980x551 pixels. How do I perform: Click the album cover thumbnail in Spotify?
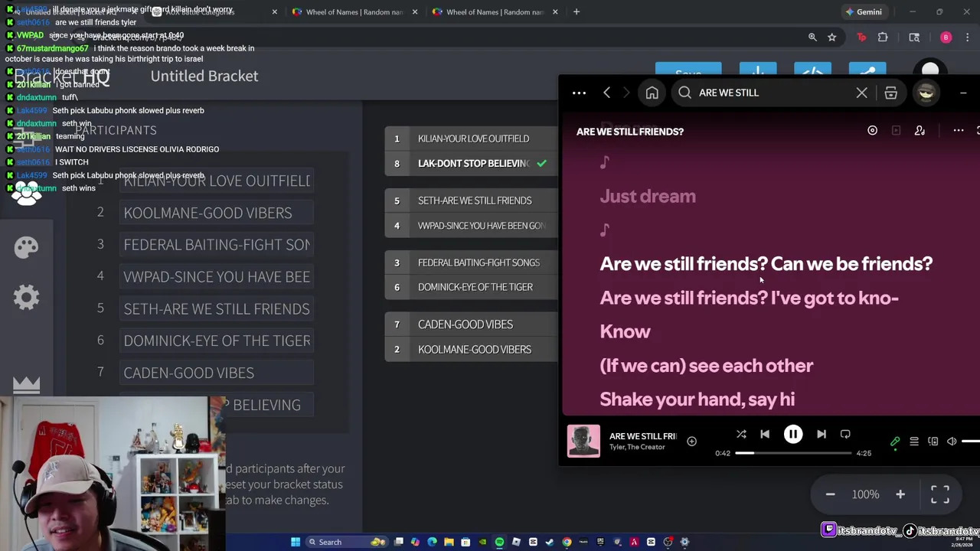pos(583,441)
